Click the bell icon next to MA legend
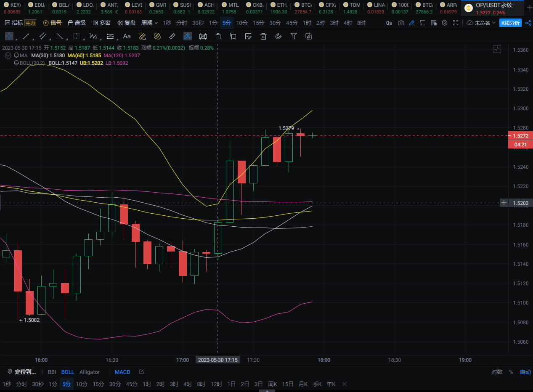The height and width of the screenshot is (392, 533). pyautogui.click(x=16, y=56)
